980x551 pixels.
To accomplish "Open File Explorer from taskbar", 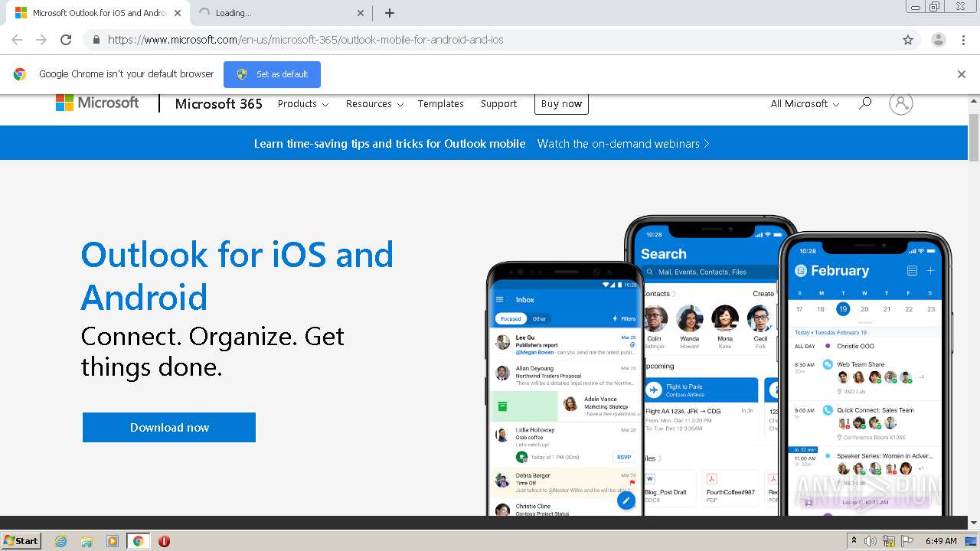I will tap(87, 541).
